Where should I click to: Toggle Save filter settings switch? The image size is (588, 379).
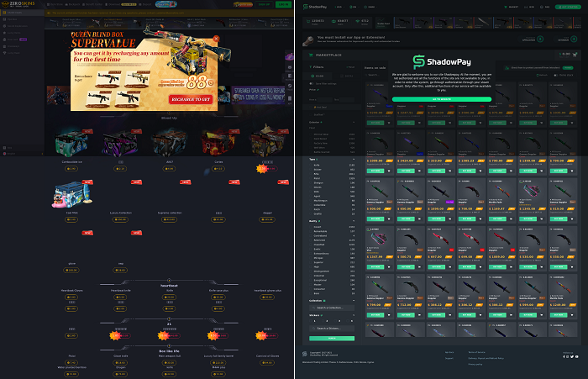pyautogui.click(x=312, y=84)
